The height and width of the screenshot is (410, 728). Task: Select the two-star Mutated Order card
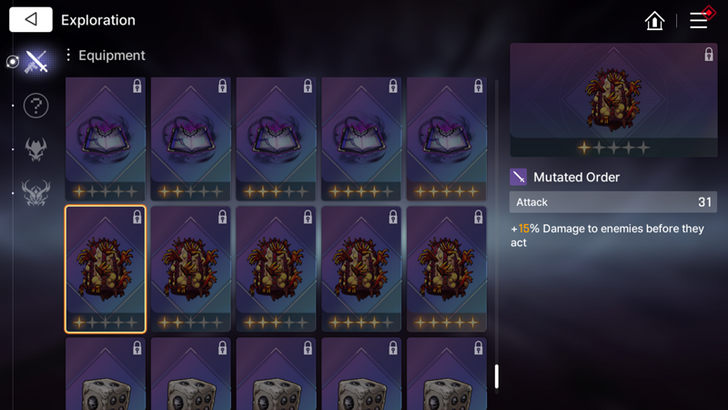pos(190,269)
